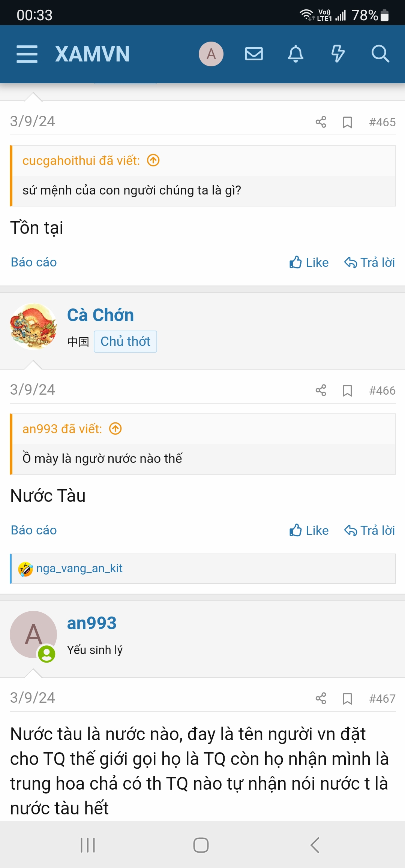Go to XAMVN home logo
The width and height of the screenshot is (405, 868).
pos(93,54)
